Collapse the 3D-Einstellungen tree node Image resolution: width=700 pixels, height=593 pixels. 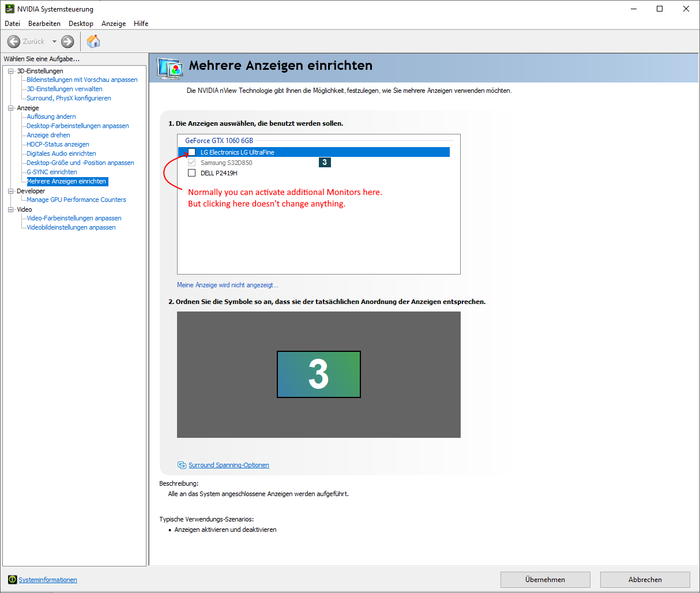tap(10, 71)
